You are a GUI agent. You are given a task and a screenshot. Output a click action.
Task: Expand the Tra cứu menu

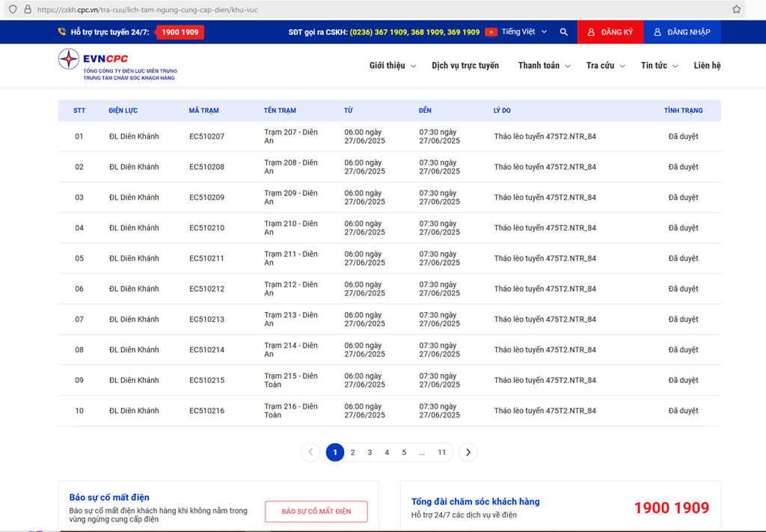(x=605, y=65)
